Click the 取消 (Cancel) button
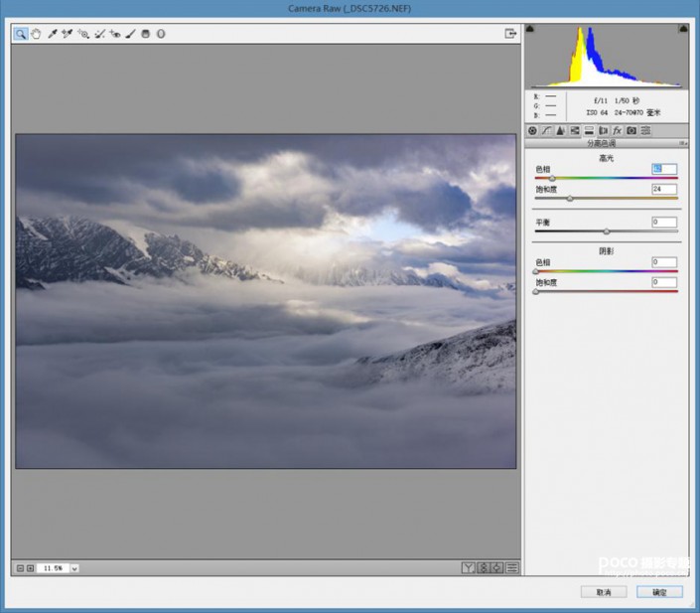Screen dimensions: 700x613 [x=605, y=591]
